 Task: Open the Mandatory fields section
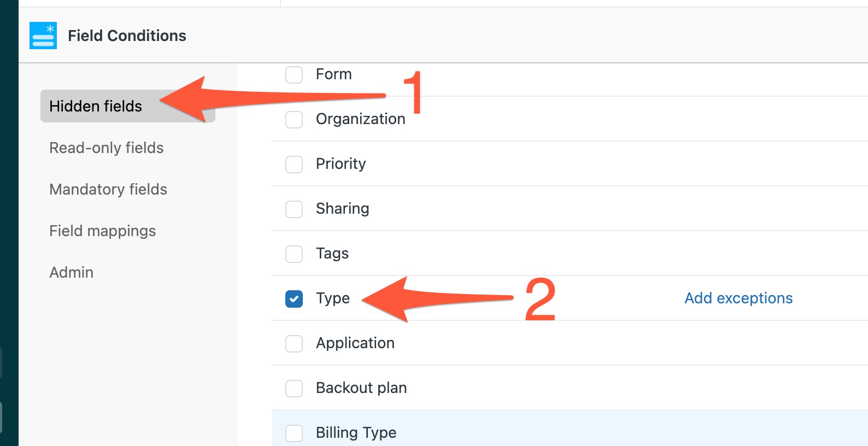pyautogui.click(x=108, y=189)
